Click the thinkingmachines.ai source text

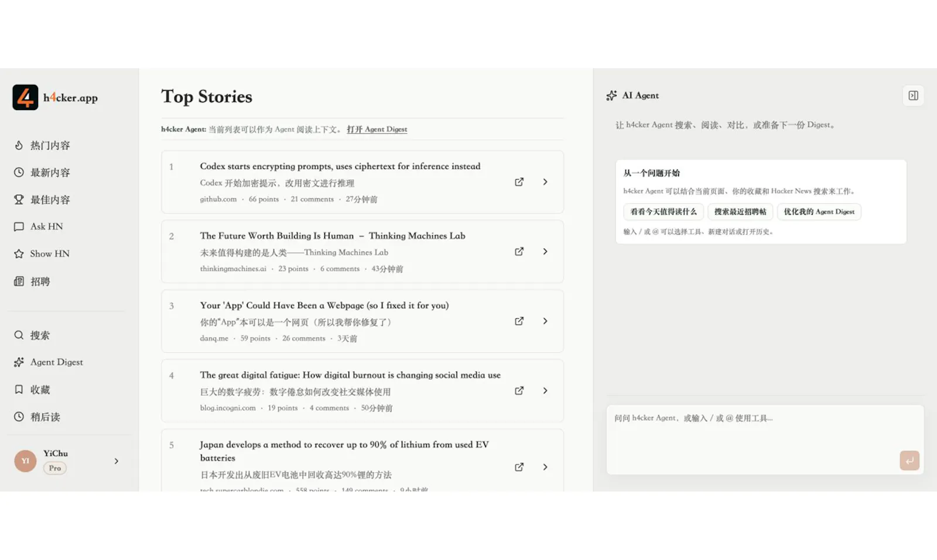(233, 269)
